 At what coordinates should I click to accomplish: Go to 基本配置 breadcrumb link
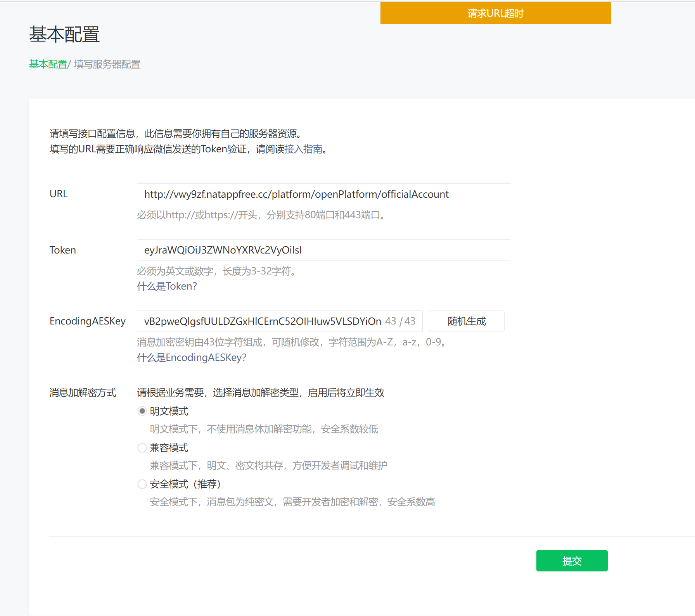click(48, 64)
